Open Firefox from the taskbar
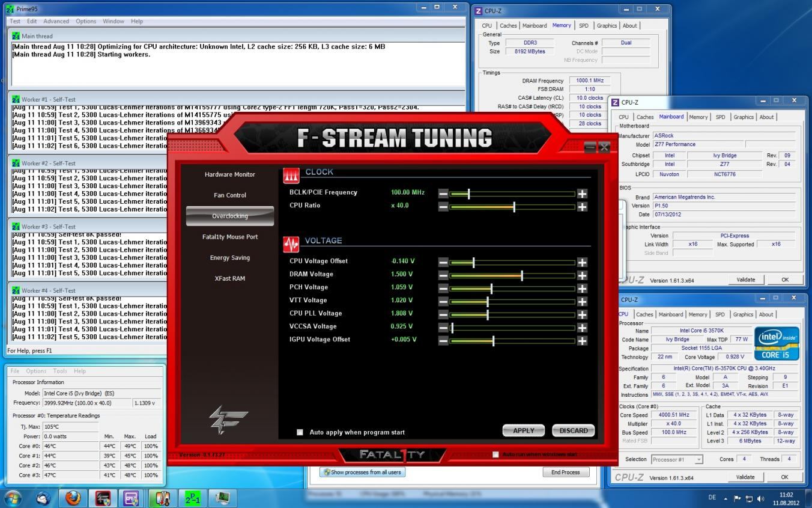This screenshot has height=508, width=812. (73, 498)
